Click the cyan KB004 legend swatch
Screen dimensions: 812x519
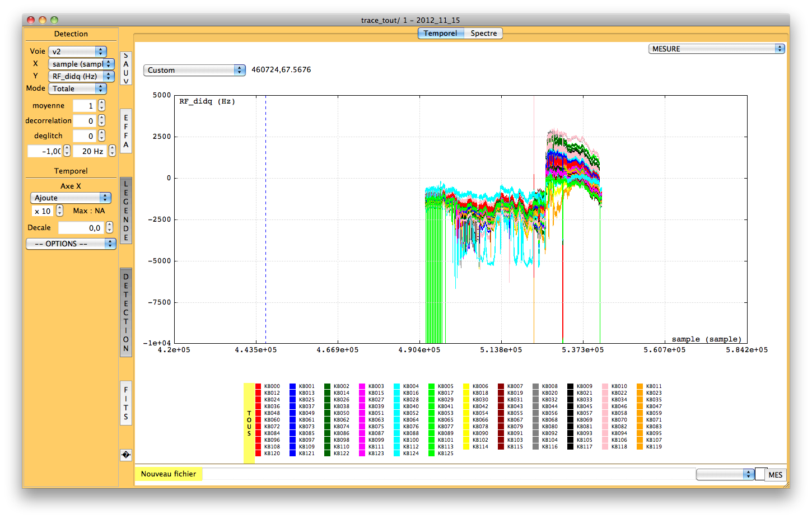(397, 386)
